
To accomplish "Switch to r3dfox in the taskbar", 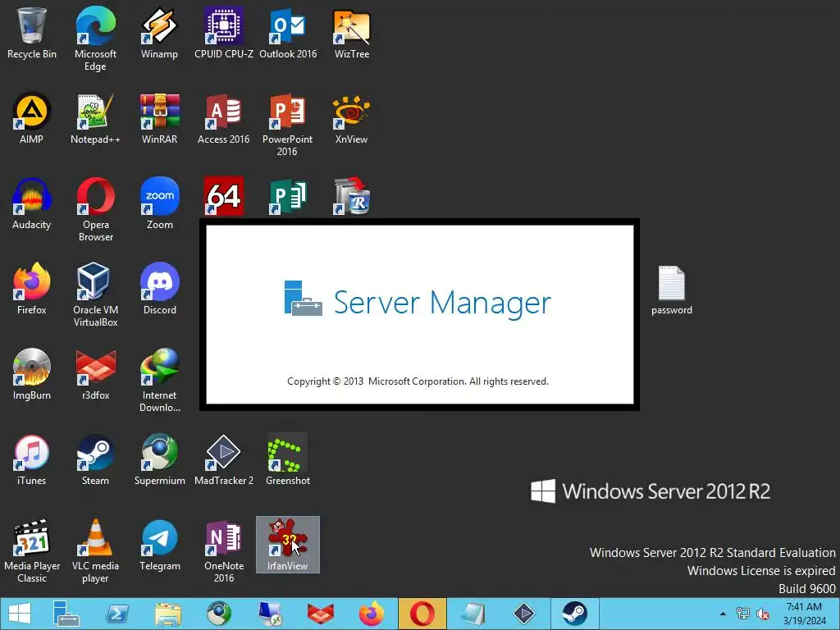I will point(321,614).
